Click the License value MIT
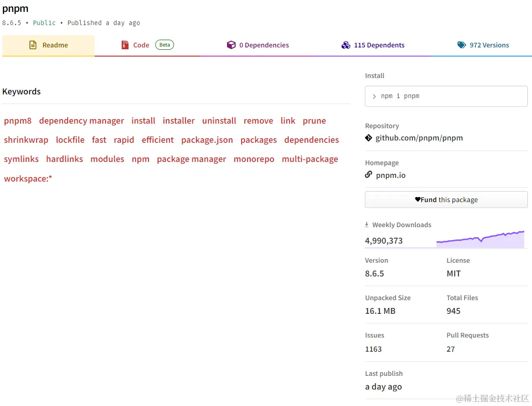The height and width of the screenshot is (406, 532). [453, 274]
